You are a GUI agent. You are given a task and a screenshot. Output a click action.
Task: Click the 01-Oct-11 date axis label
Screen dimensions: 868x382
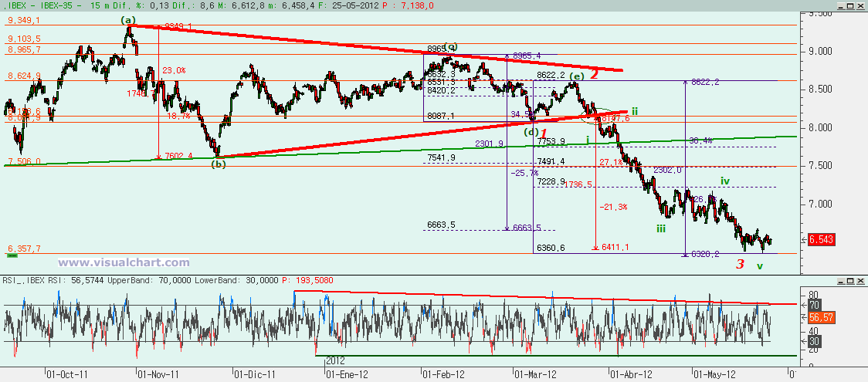[67, 374]
